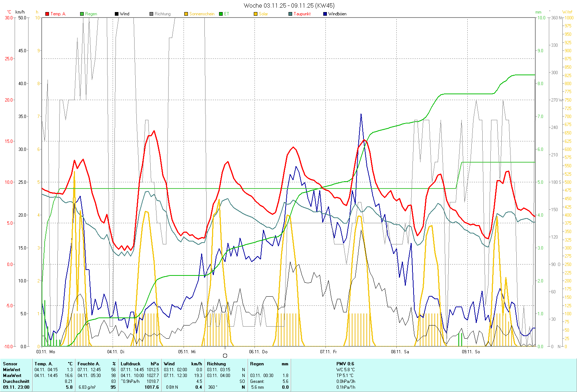The height and width of the screenshot is (392, 577).
Task: Click the yellow Solar legend square
Action: [256, 14]
